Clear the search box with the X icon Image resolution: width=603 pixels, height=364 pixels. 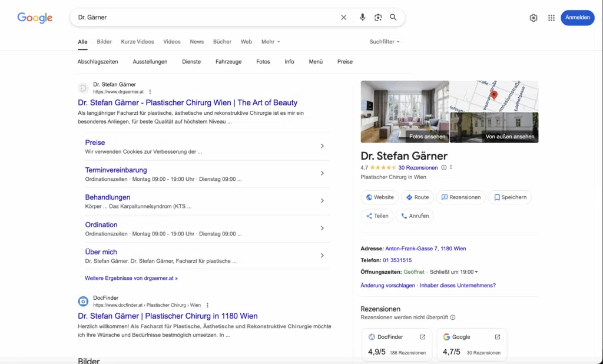click(x=343, y=17)
